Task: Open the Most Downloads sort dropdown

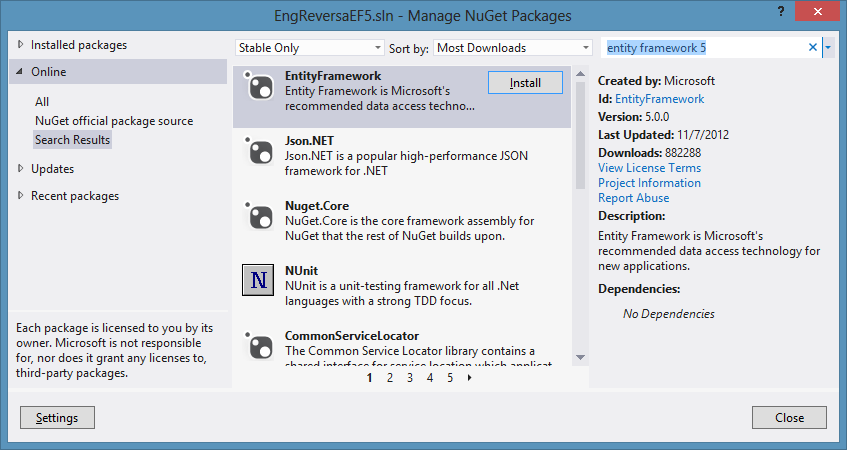Action: [x=513, y=48]
